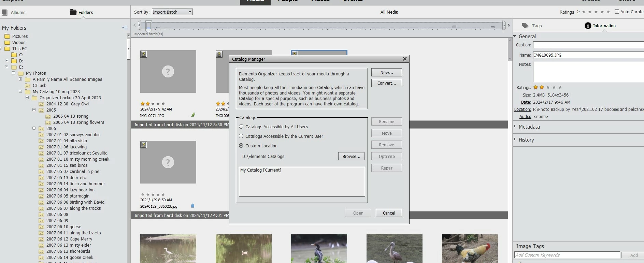
Task: Click the Tags panel tag icon
Action: (x=525, y=26)
